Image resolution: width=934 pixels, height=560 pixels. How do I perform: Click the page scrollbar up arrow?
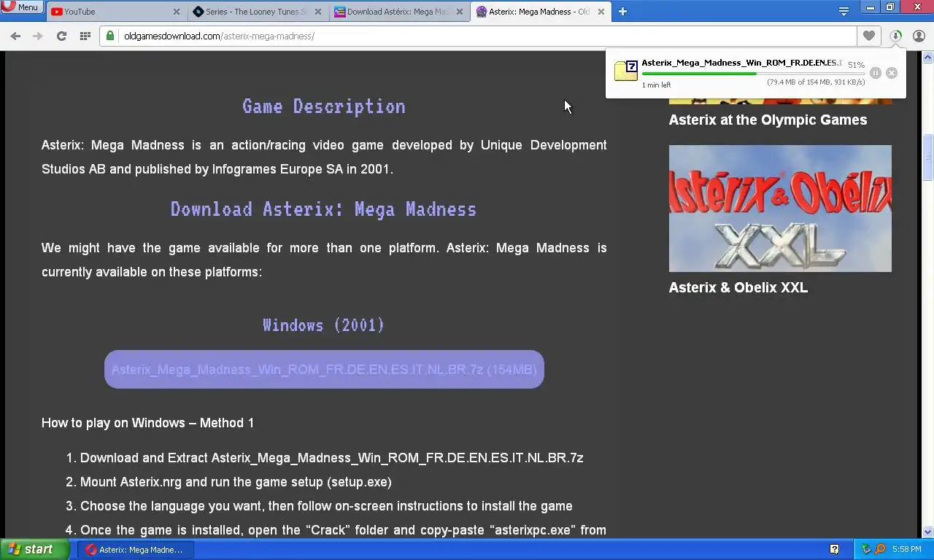(x=928, y=56)
